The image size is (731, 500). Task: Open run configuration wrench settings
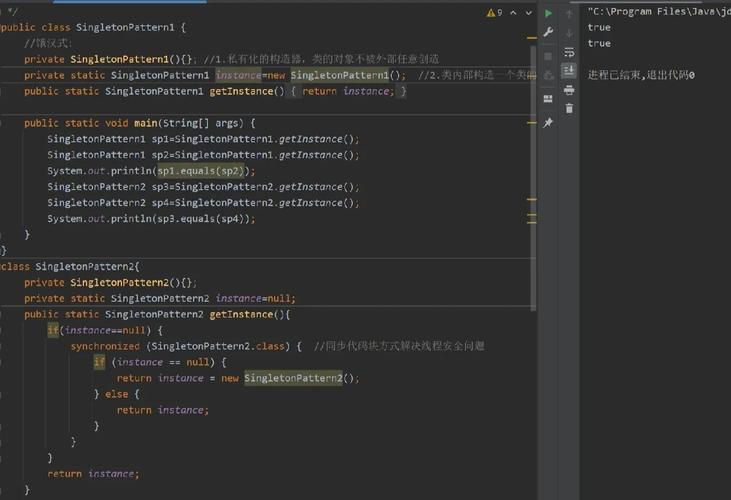(548, 32)
